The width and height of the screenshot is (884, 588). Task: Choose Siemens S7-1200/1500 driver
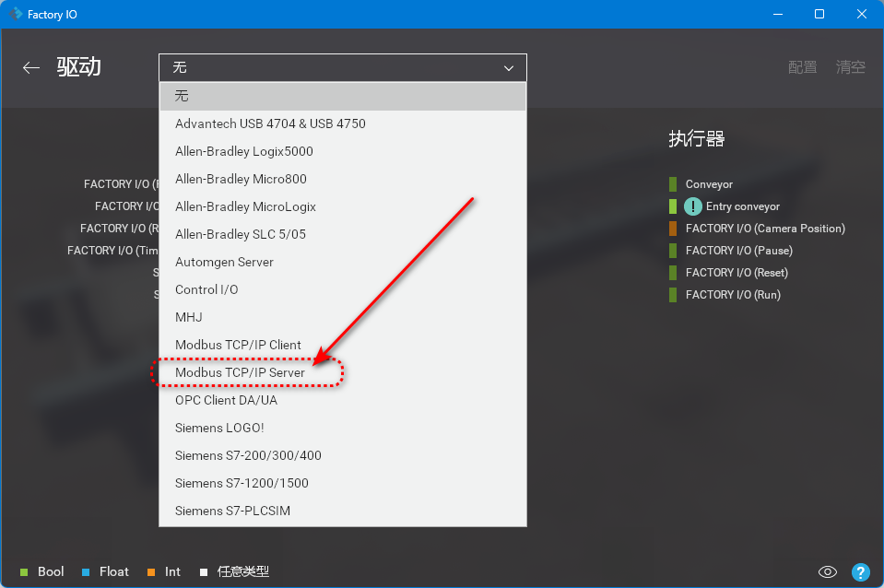[242, 483]
